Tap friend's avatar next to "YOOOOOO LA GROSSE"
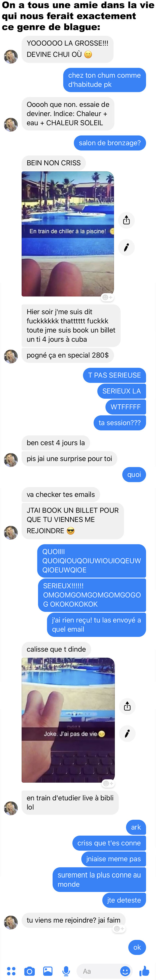156x980 pixels. tap(11, 56)
